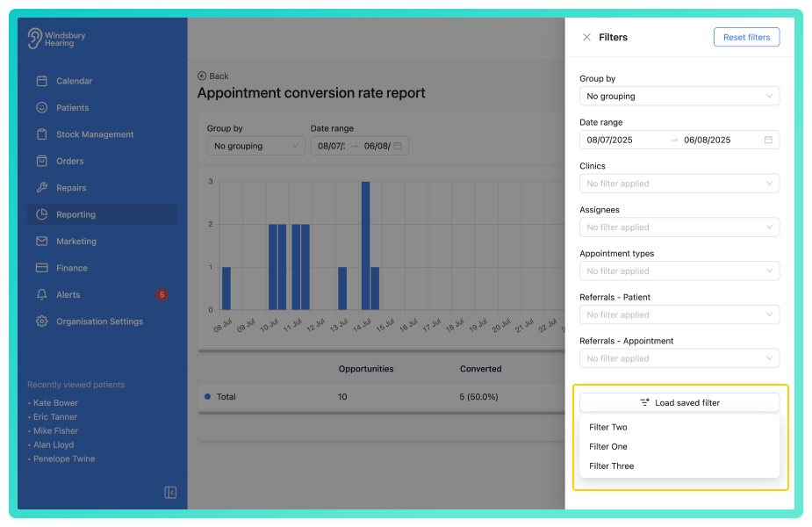Expand the Assignees filter dropdown
The height and width of the screenshot is (527, 812).
coord(679,227)
